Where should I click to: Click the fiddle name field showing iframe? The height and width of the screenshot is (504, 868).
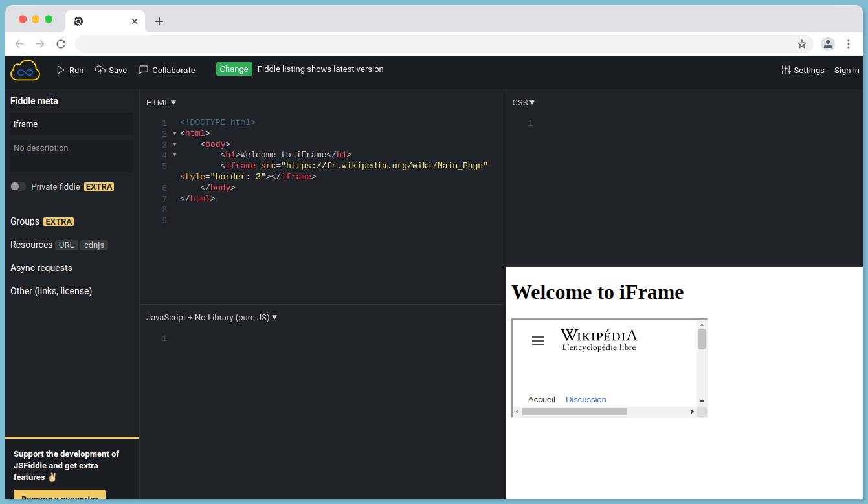[x=71, y=124]
